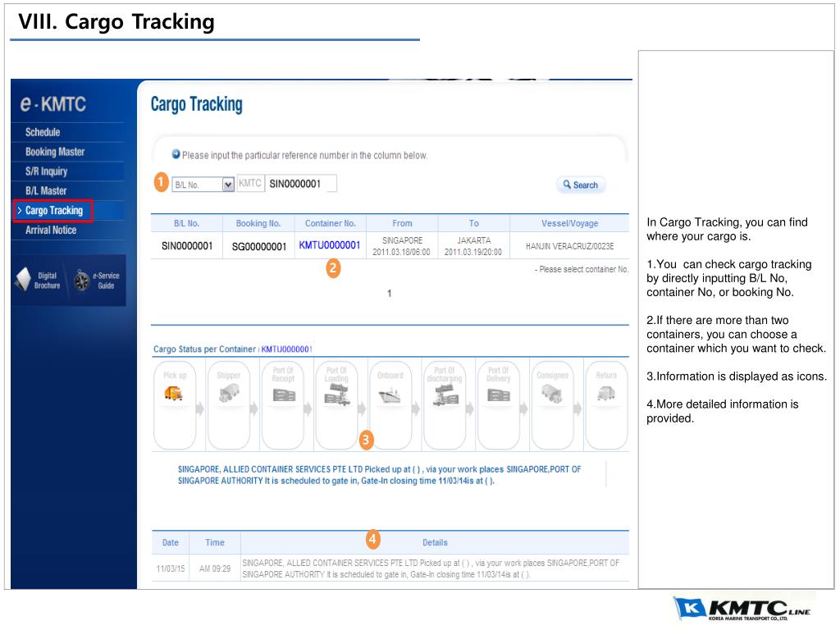This screenshot has width=840, height=630.
Task: Click the Date column header in details
Action: coord(171,543)
